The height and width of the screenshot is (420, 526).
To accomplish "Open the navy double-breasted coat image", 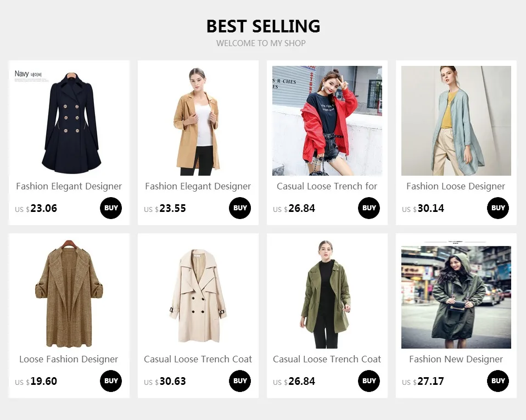I will 69,121.
